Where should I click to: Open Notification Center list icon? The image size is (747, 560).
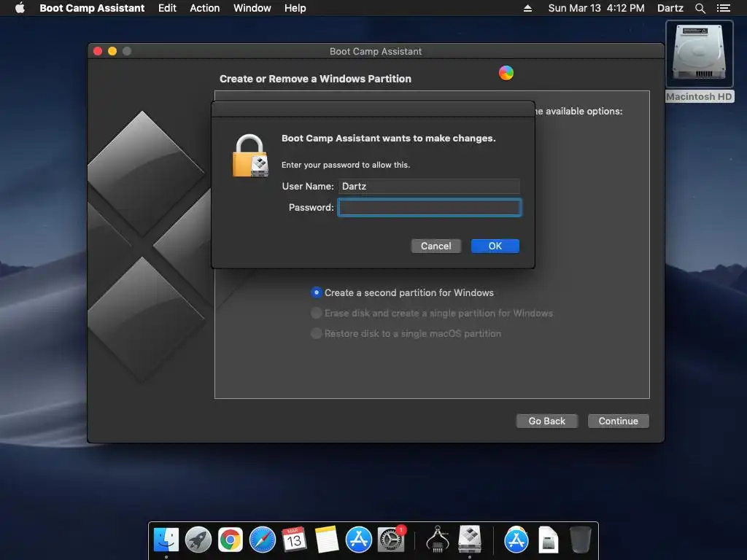coord(723,8)
